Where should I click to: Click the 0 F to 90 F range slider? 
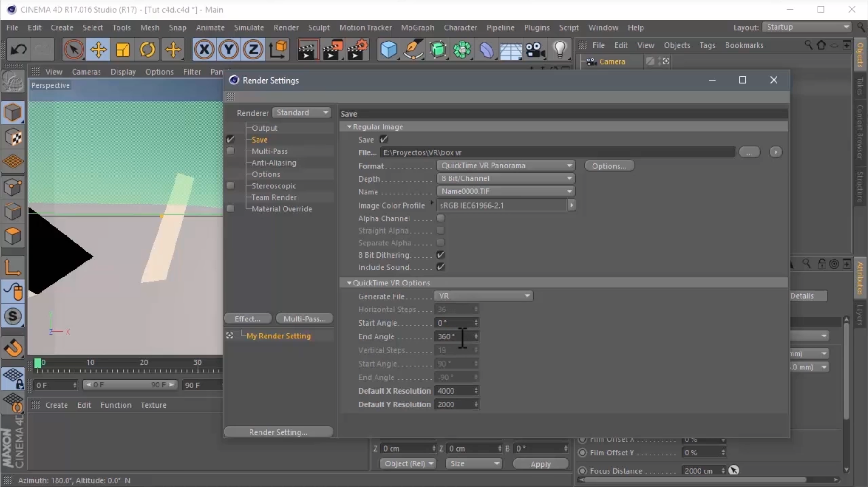[130, 385]
